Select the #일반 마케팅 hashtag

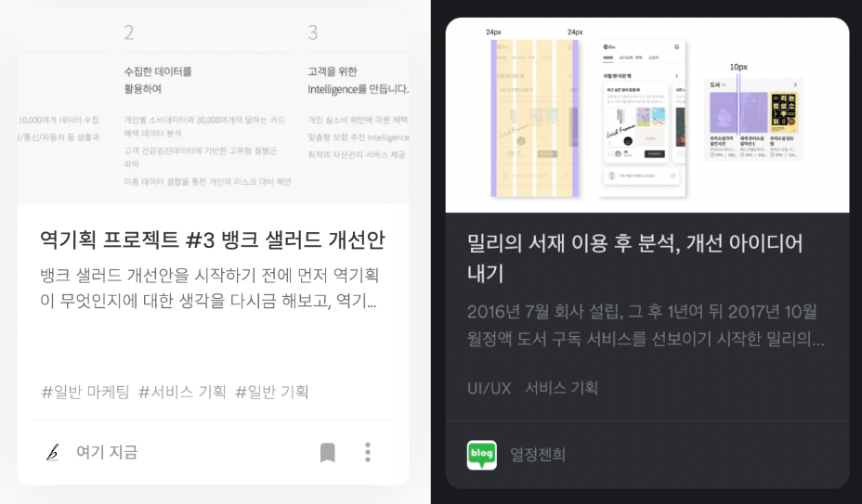[x=85, y=392]
